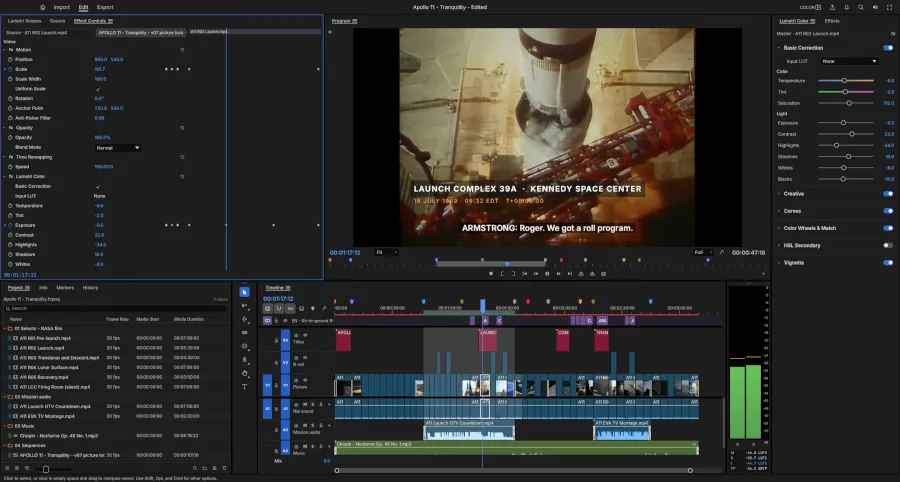Click the project Search field
The image size is (900, 482).
[x=115, y=309]
